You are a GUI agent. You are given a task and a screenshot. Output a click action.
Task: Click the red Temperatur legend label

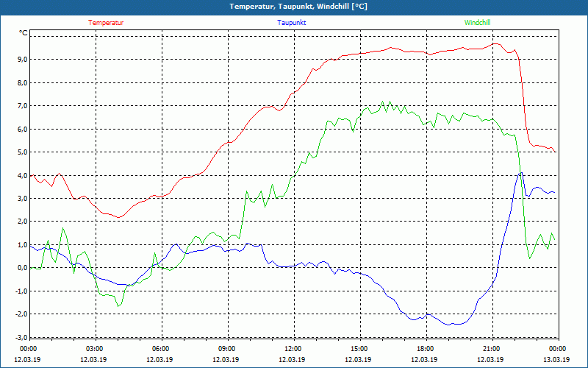106,23
